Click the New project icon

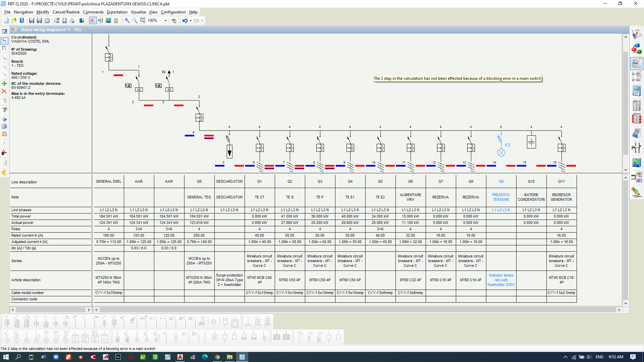(6, 20)
